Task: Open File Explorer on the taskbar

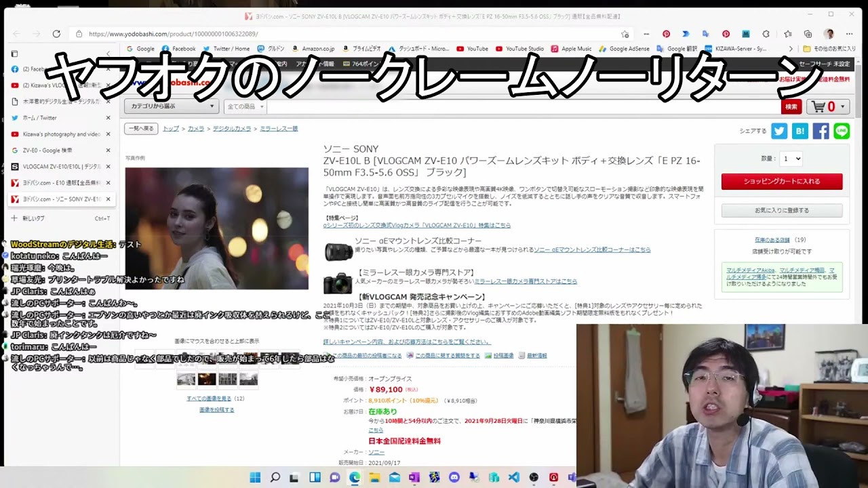Action: click(374, 478)
